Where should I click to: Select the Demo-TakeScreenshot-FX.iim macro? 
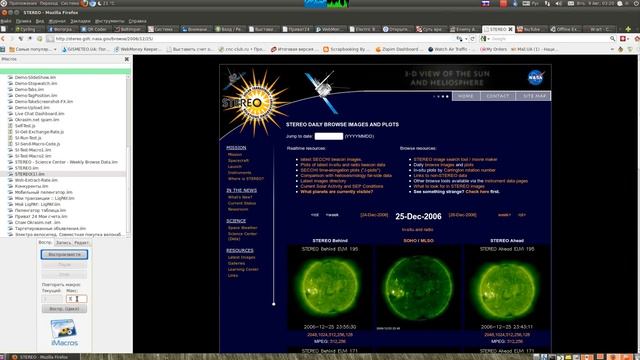click(44, 102)
